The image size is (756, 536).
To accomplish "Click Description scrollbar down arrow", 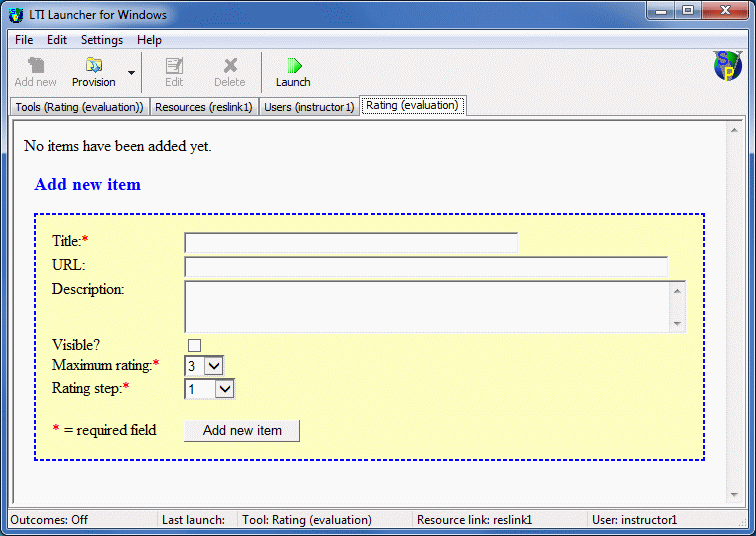I will coord(677,323).
